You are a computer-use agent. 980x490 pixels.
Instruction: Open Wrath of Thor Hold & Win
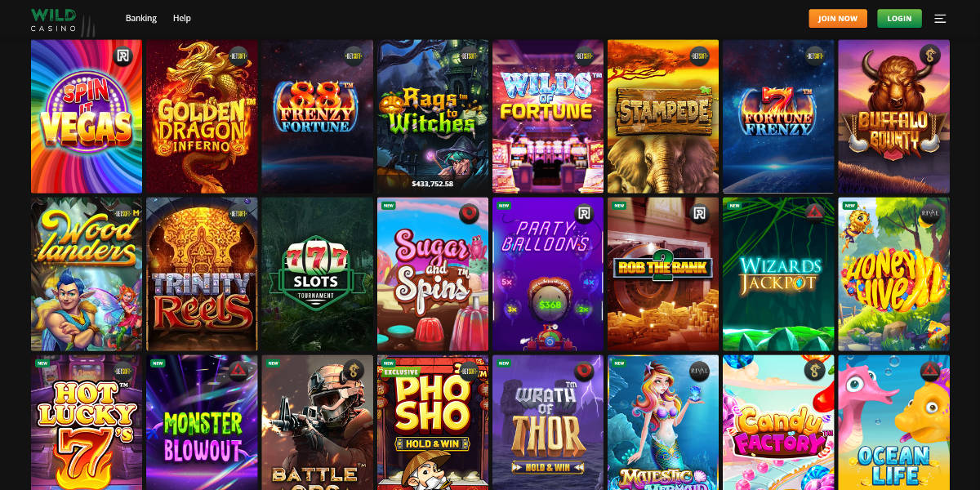(x=548, y=422)
